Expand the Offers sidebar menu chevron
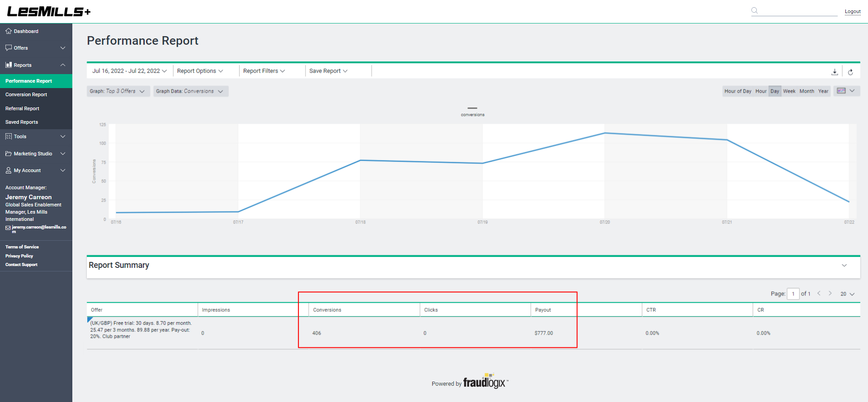Viewport: 868px width, 402px height. click(x=63, y=48)
